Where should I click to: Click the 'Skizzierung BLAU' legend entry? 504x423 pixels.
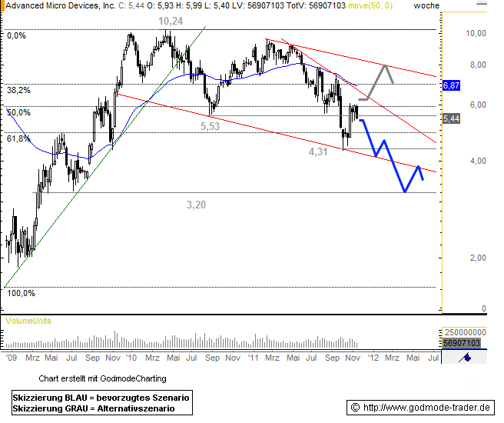[101, 396]
